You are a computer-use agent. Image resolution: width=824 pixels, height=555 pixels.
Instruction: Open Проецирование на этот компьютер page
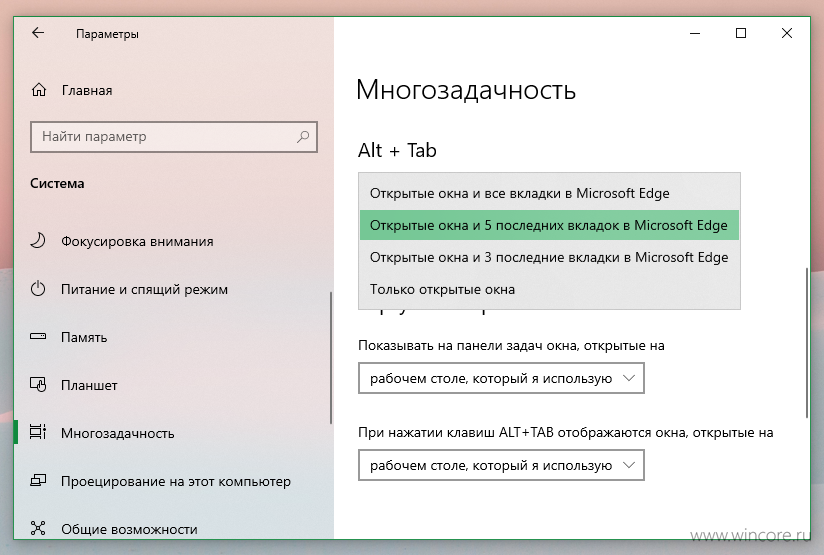point(174,481)
